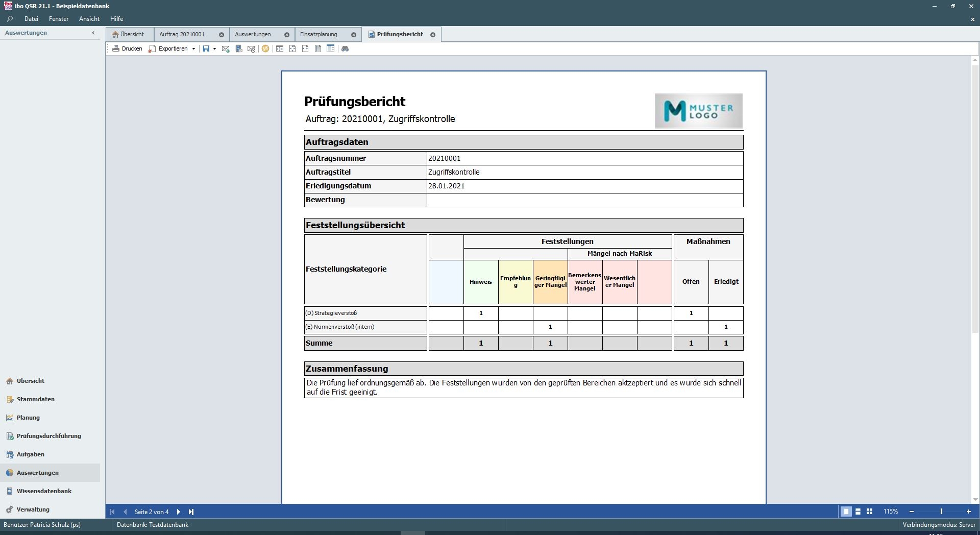Open the Ansicht menu
Screen dimensions: 980x535
(x=89, y=19)
